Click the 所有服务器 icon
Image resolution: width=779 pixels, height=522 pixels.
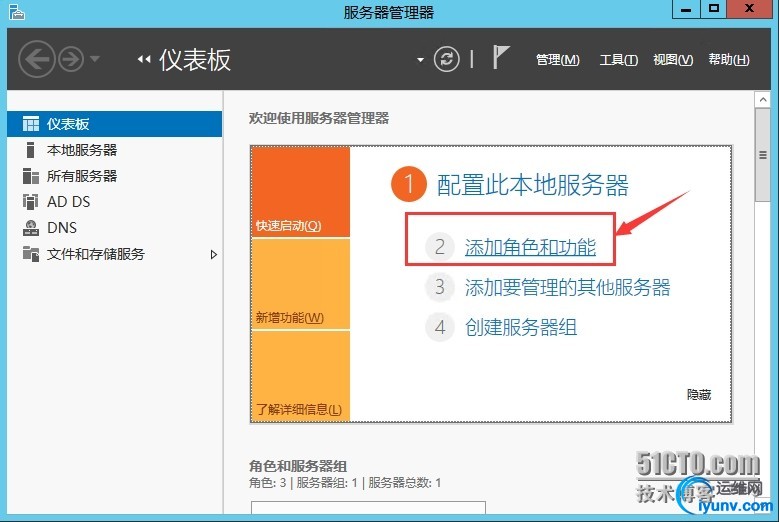pyautogui.click(x=31, y=175)
